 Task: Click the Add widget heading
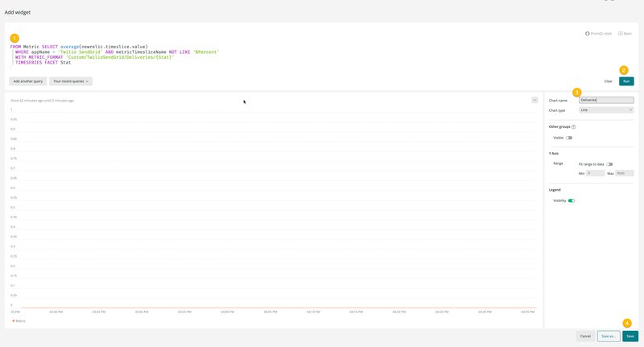(18, 12)
